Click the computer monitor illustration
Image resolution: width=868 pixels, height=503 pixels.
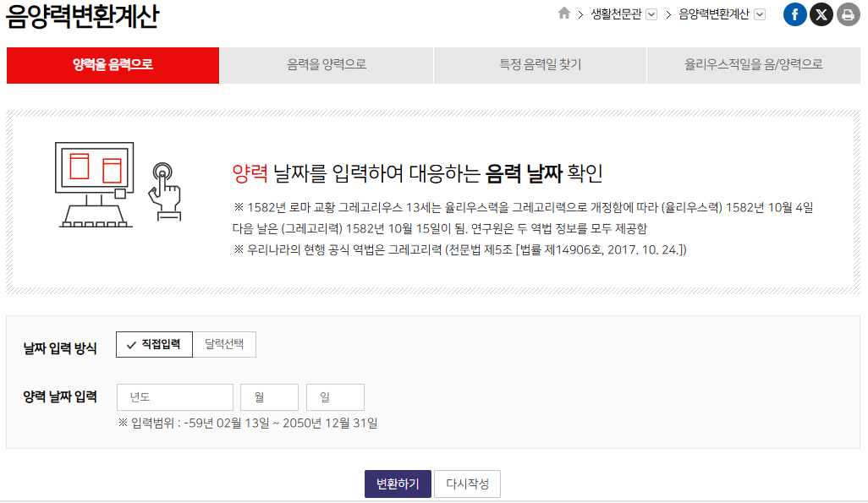pyautogui.click(x=95, y=185)
